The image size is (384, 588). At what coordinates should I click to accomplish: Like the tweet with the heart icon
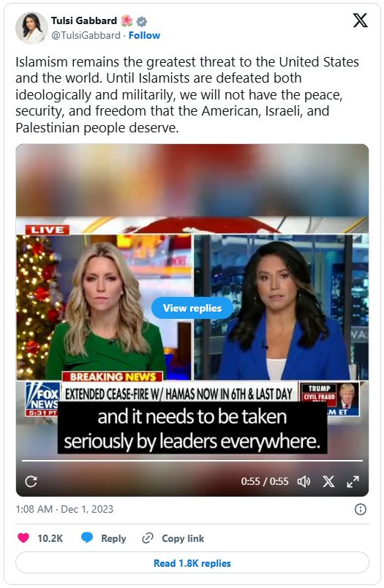[x=23, y=538]
